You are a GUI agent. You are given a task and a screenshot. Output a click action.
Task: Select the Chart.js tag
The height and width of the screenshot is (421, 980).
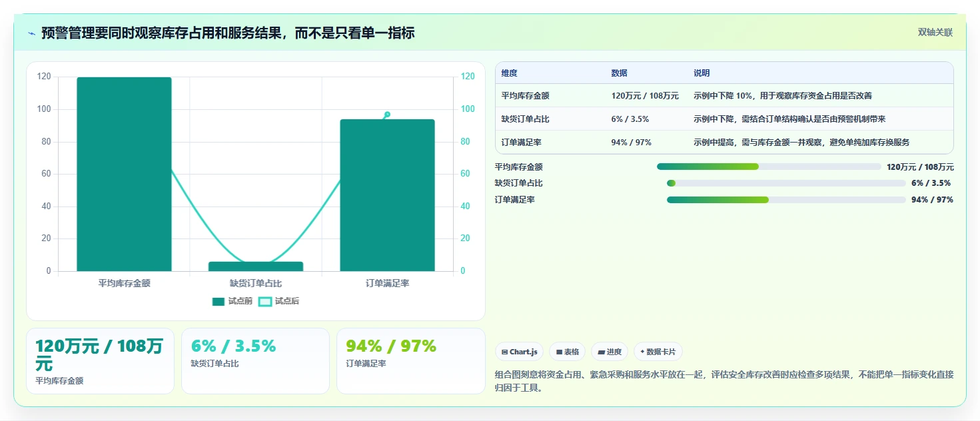[x=520, y=352]
